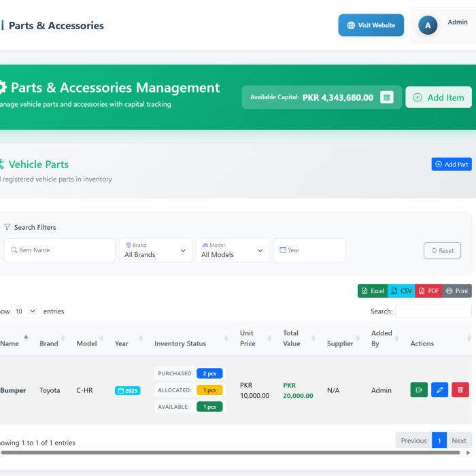
Task: Export the table as CSV
Action: [401, 291]
